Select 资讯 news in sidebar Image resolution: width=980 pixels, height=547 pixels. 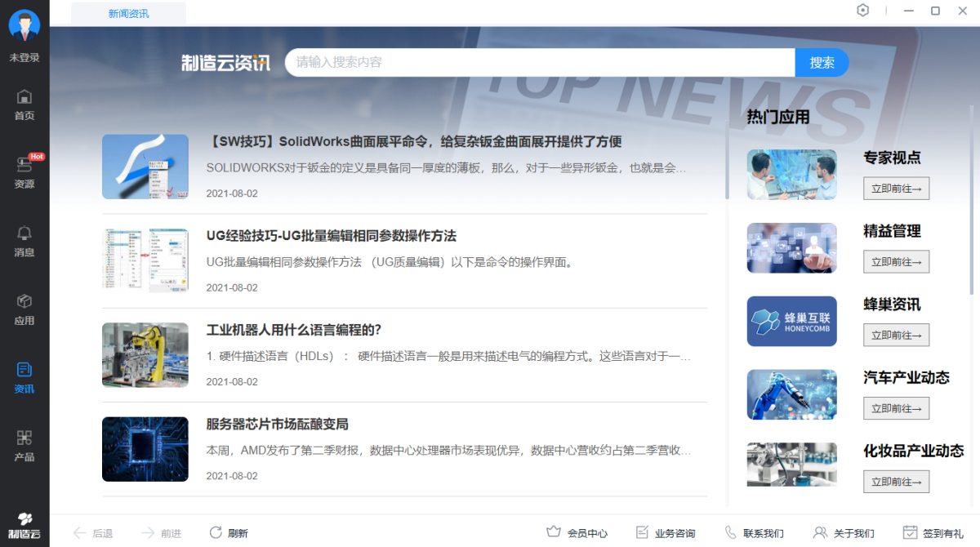pos(24,378)
